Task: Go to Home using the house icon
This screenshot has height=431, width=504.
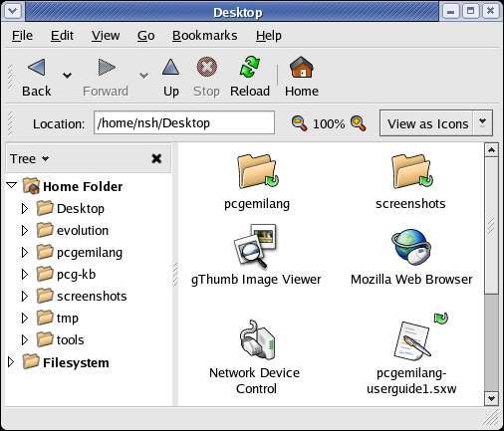Action: click(x=302, y=67)
